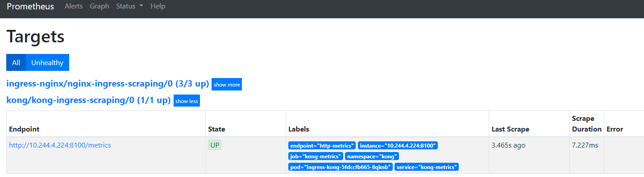The width and height of the screenshot is (644, 177).
Task: Click the pod="ingress-kong-5fdccfb665-8qknb" label
Action: point(340,167)
